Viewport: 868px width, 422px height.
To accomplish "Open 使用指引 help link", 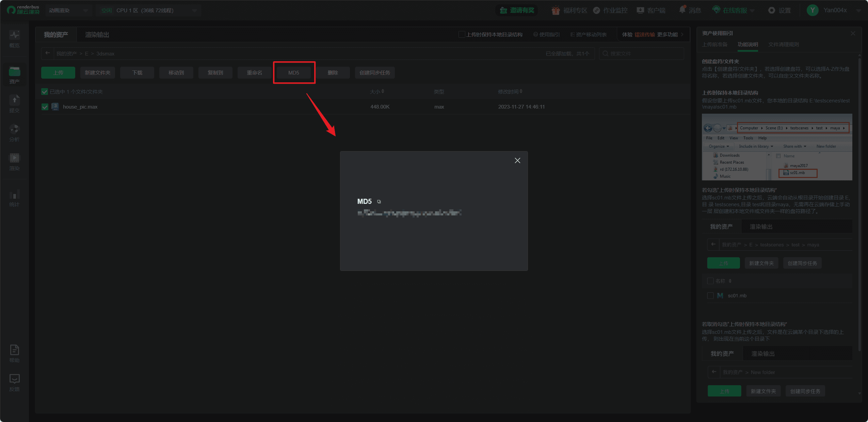I will tap(546, 34).
